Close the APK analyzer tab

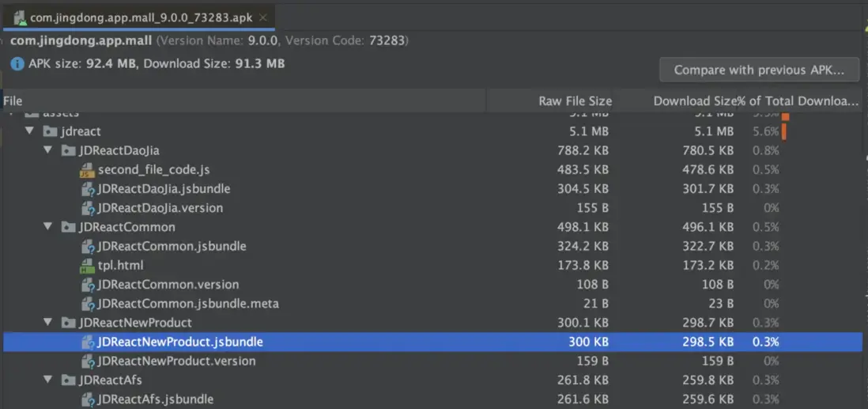pos(262,17)
